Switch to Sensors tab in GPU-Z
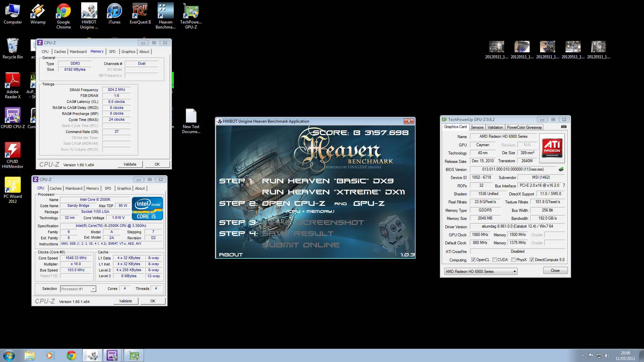The width and height of the screenshot is (644, 362). pos(477,127)
